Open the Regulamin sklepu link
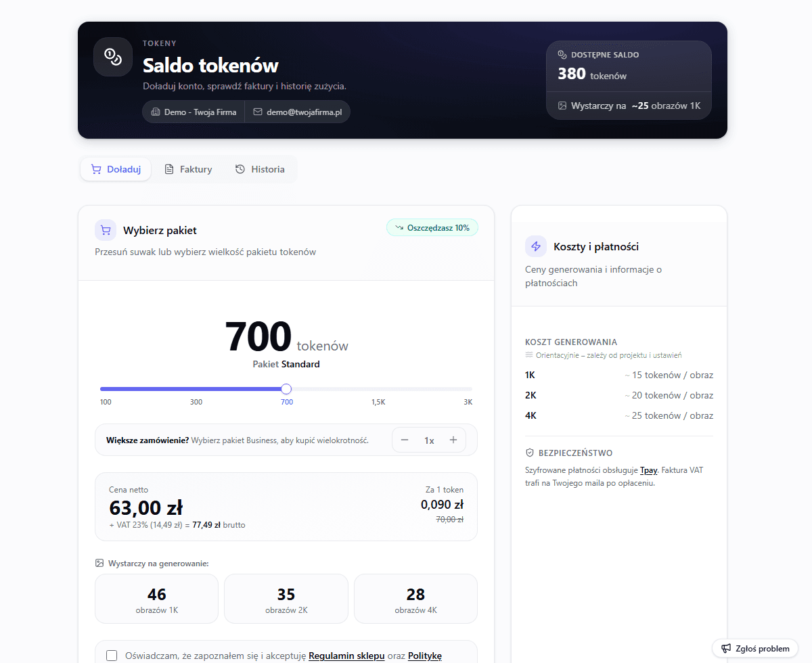Image resolution: width=812 pixels, height=663 pixels. click(346, 656)
